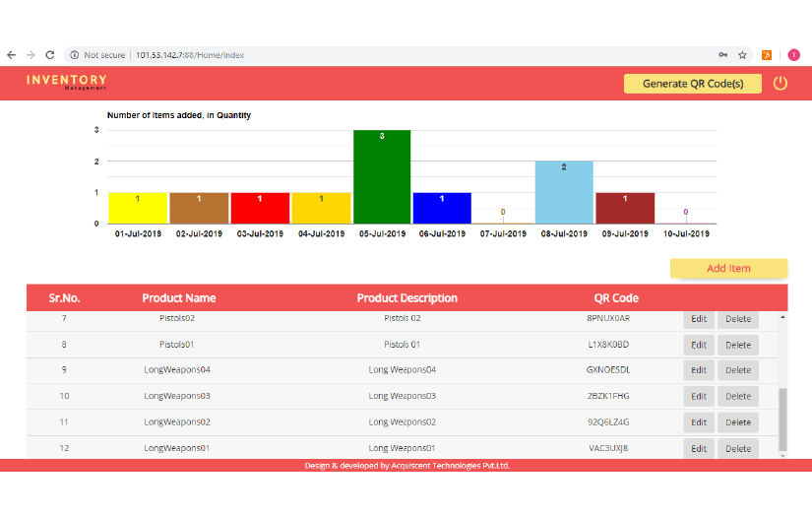Click the table scroll up arrow
The width and height of the screenshot is (812, 517).
[782, 316]
